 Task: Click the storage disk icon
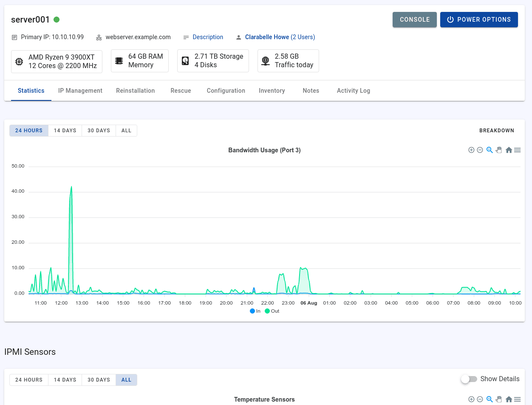185,61
